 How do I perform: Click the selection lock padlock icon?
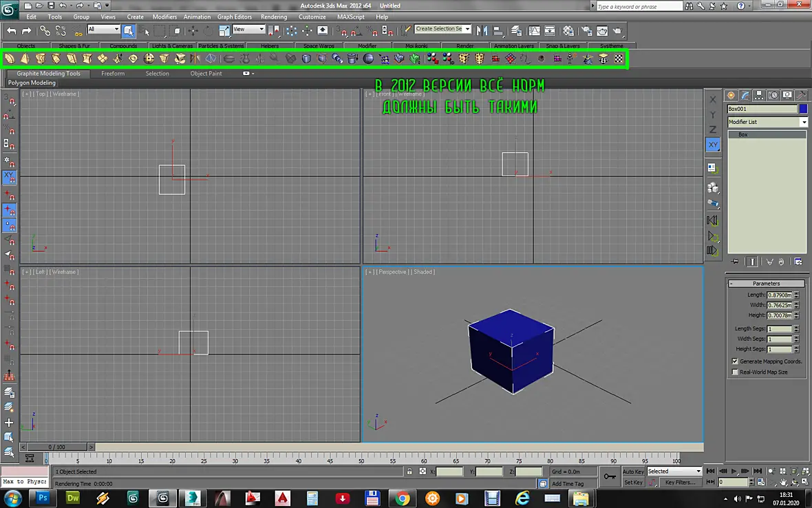[409, 472]
